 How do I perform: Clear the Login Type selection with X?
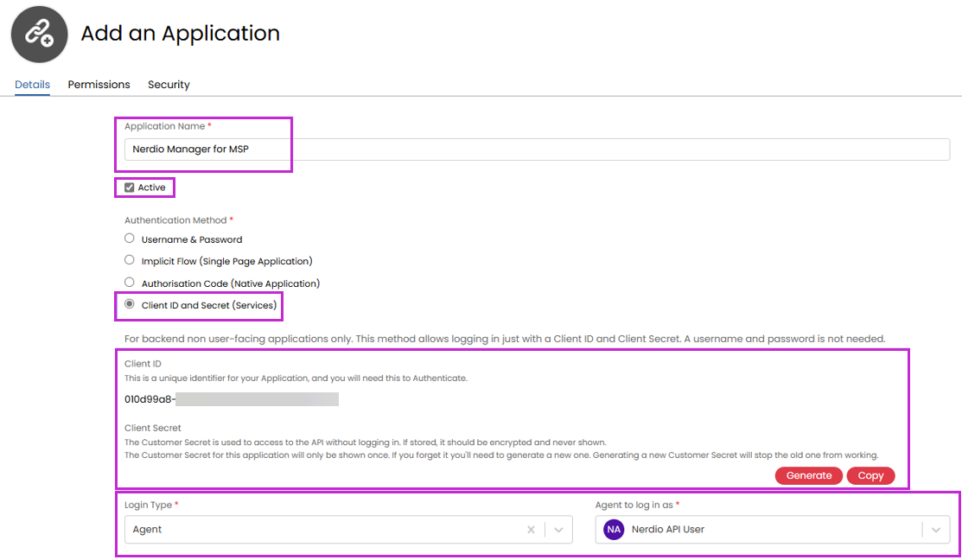point(531,530)
